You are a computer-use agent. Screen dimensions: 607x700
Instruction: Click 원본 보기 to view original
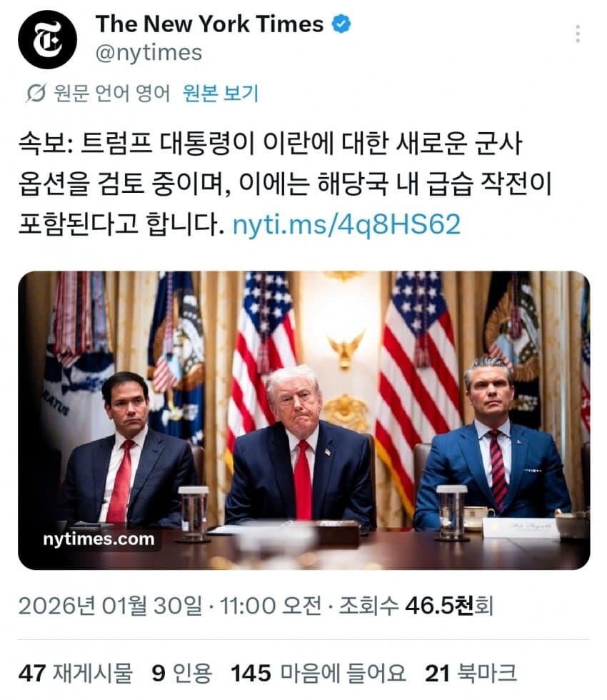tap(221, 94)
